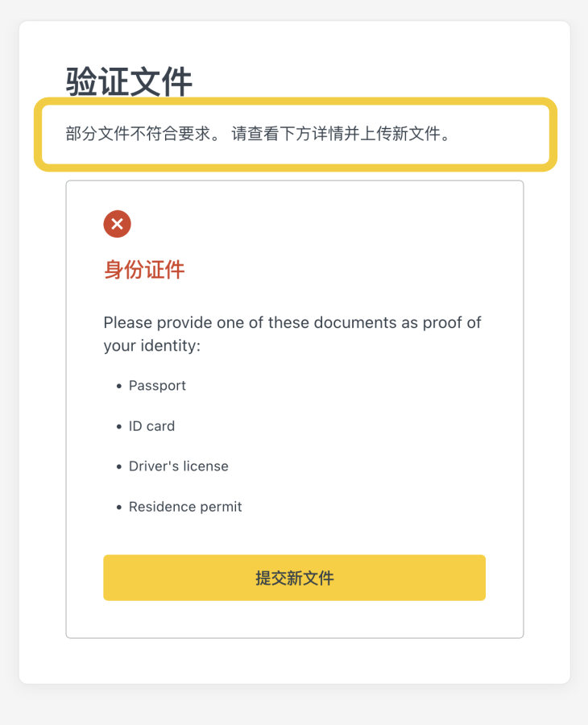
Task: Click the 请查看下方详情并上传新文件 notice sentence
Action: pyautogui.click(x=340, y=134)
